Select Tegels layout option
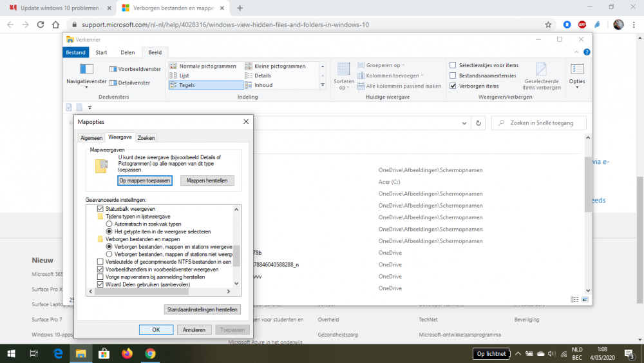 click(187, 85)
